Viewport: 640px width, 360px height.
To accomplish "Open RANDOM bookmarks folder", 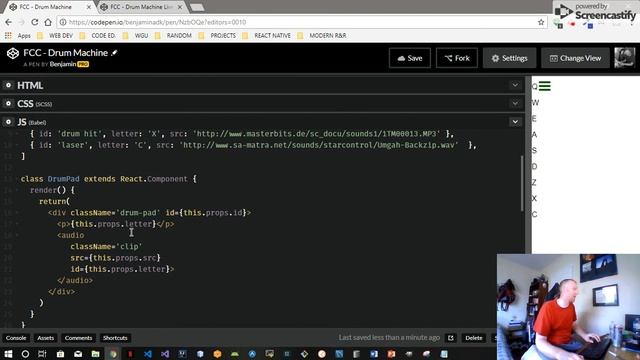I will tap(174, 36).
